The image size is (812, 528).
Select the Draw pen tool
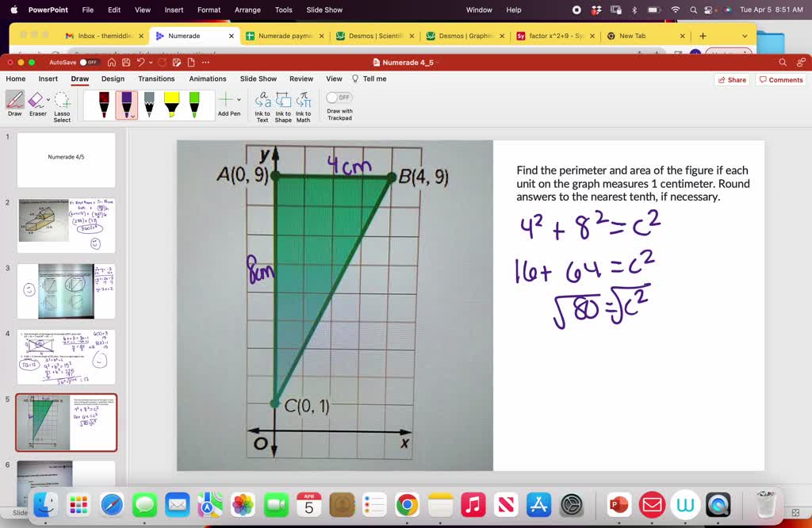(14, 103)
